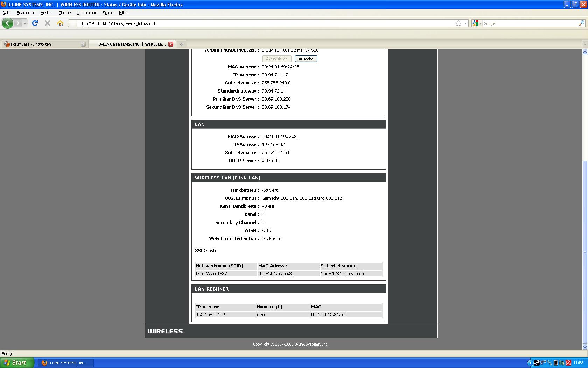This screenshot has width=588, height=368.
Task: Click the LAN IP address 192.168.0.1
Action: [274, 145]
